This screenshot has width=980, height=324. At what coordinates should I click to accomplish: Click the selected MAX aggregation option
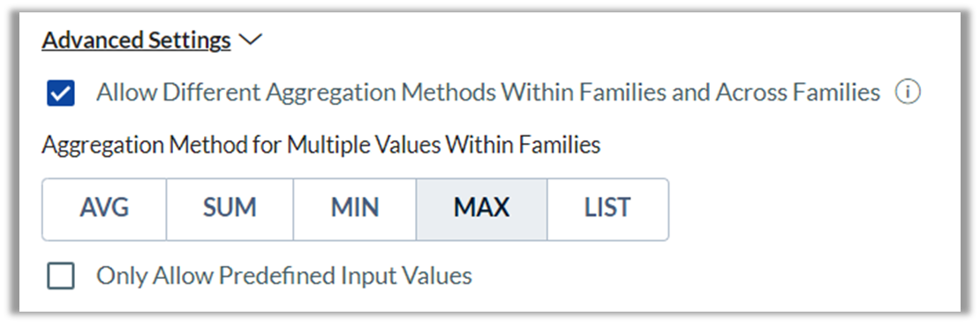coord(482,209)
